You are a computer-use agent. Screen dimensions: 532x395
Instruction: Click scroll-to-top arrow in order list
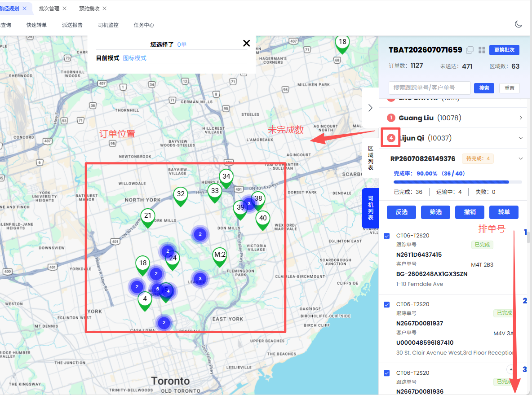[x=510, y=369]
